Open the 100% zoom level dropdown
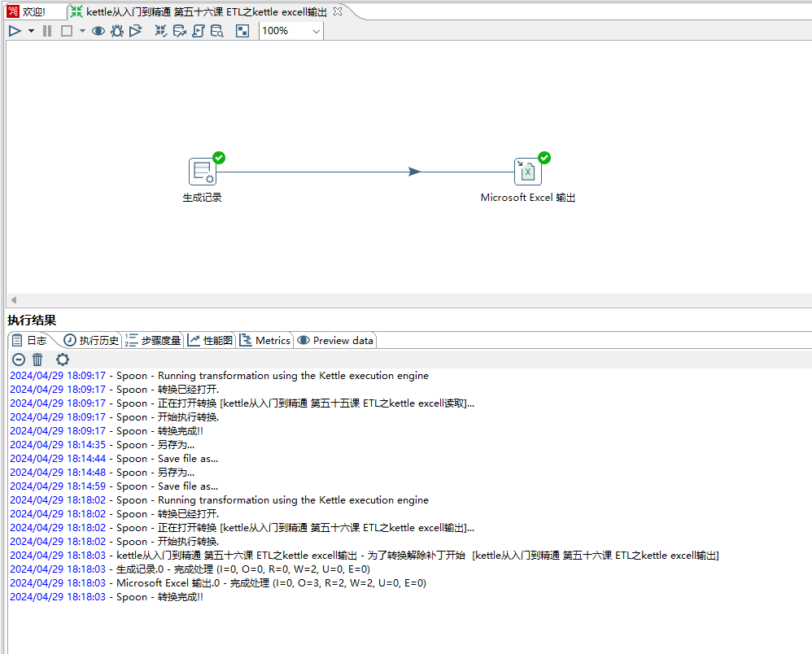Screen dimensions: 812x654 coord(316,31)
